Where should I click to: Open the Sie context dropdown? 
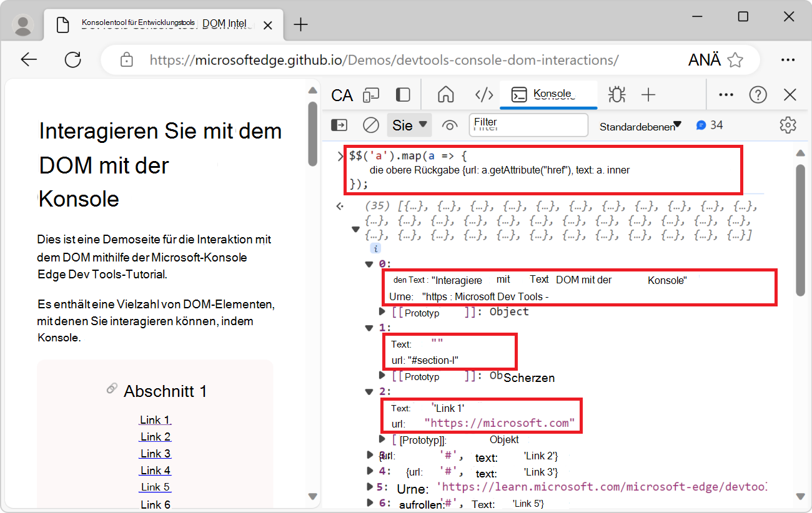click(x=409, y=125)
